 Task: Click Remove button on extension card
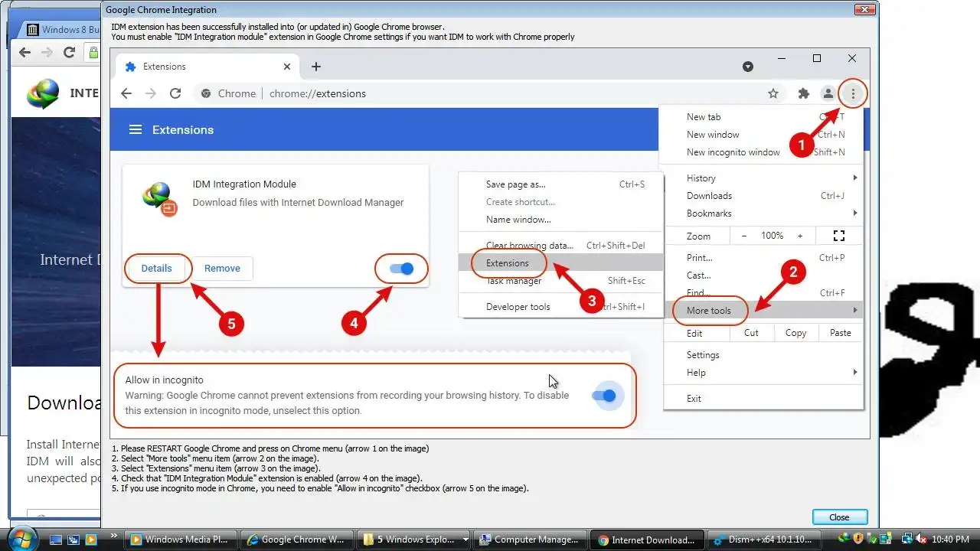tap(222, 269)
